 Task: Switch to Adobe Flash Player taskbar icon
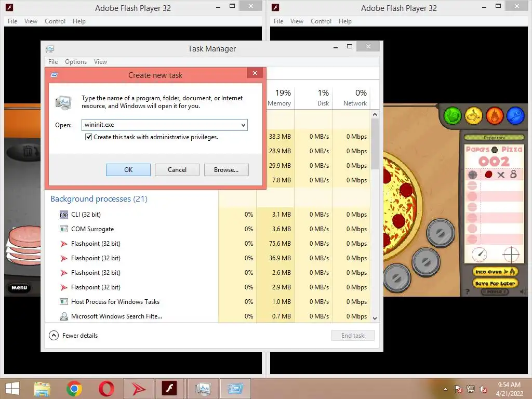[169, 389]
